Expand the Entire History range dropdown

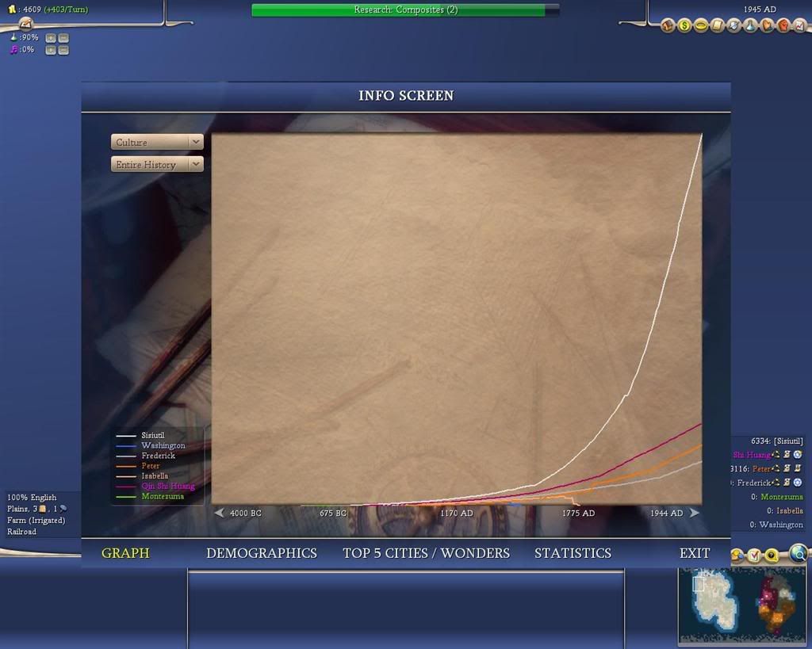(x=157, y=164)
